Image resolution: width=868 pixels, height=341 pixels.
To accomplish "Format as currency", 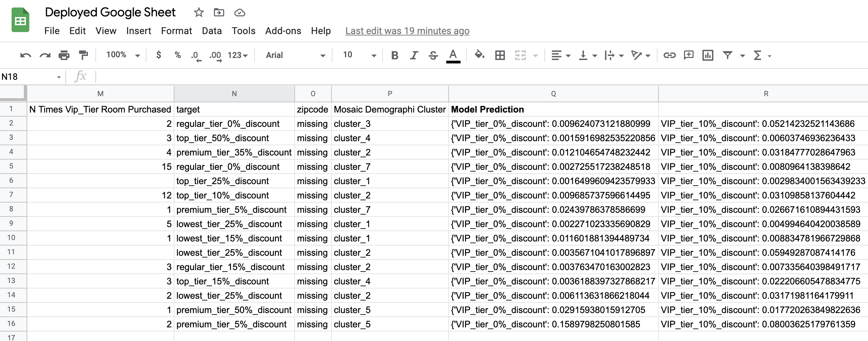I will pyautogui.click(x=158, y=55).
